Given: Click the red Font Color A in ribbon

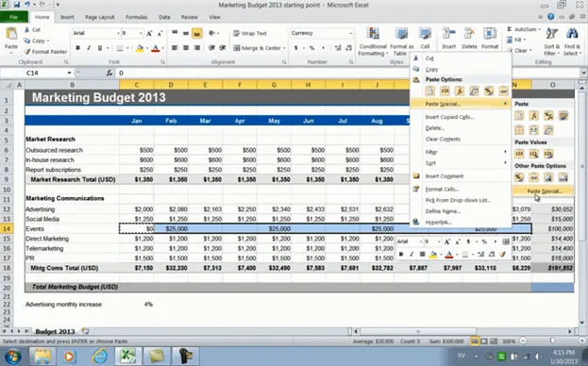Looking at the screenshot, I should pyautogui.click(x=156, y=48).
